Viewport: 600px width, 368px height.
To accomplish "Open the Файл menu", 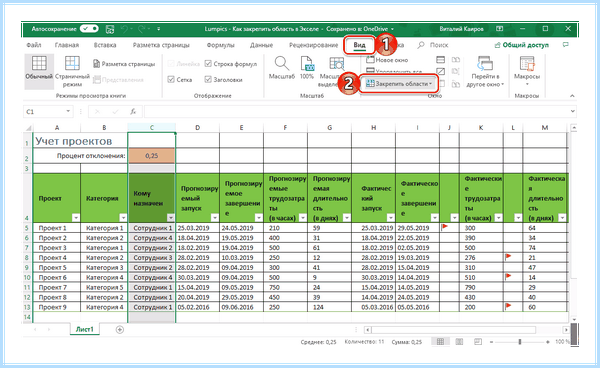I will point(34,45).
